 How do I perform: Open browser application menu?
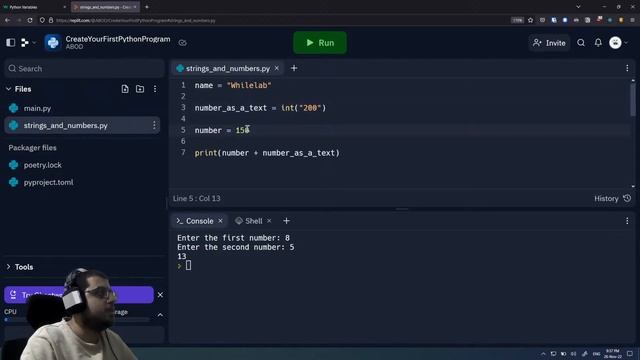(x=633, y=20)
